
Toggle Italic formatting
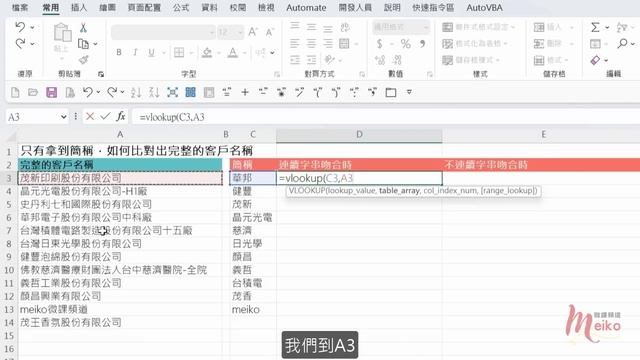click(x=135, y=52)
